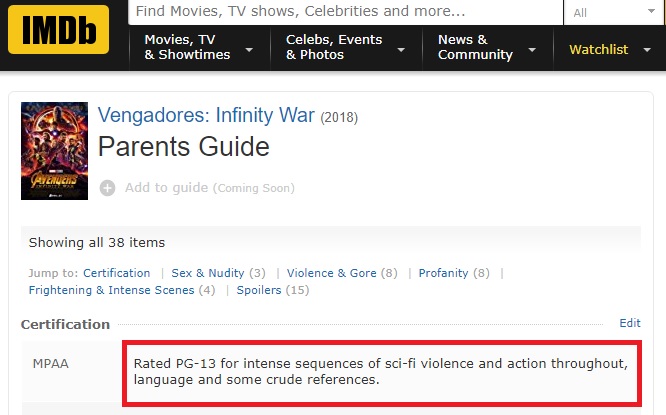This screenshot has height=415, width=666.
Task: Expand the Celebs, Events & Photos menu
Action: click(x=344, y=48)
